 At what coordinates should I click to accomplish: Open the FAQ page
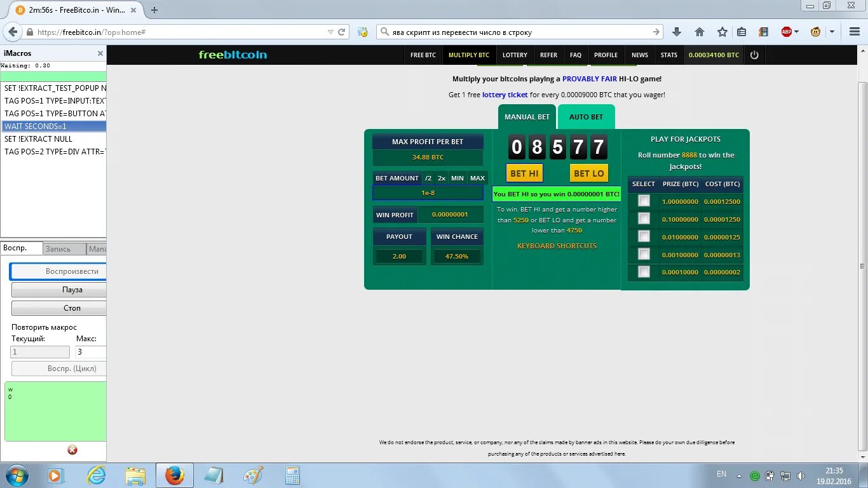(x=576, y=55)
